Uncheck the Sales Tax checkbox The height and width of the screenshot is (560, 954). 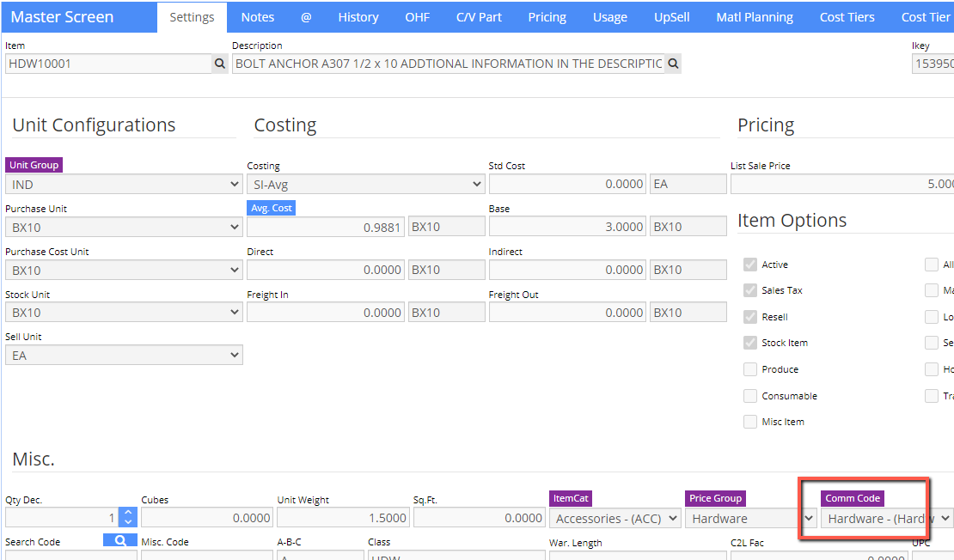[750, 290]
